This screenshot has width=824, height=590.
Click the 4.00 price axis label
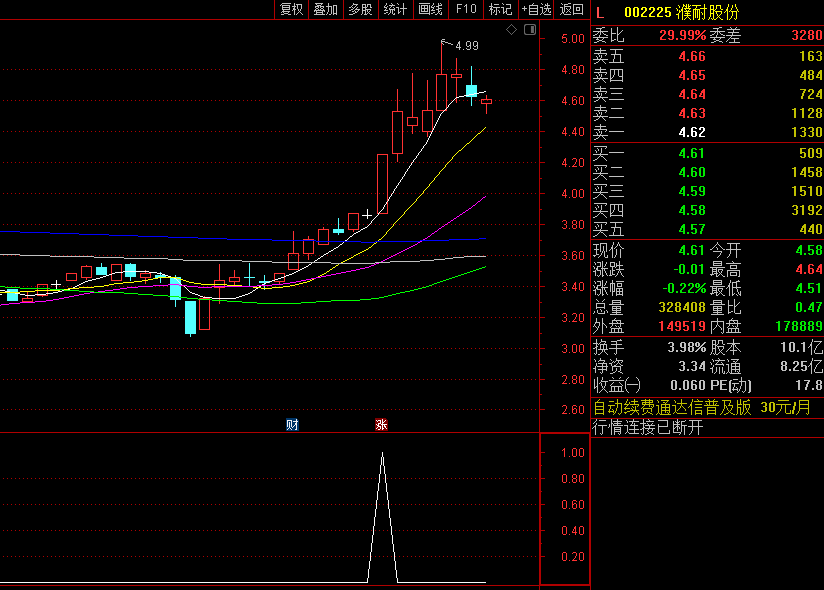573,194
